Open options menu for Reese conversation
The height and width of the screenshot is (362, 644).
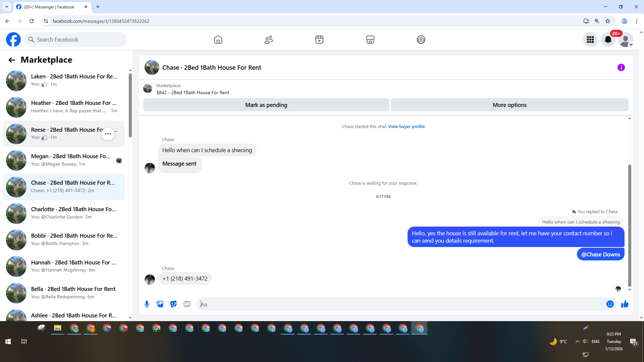[108, 134]
